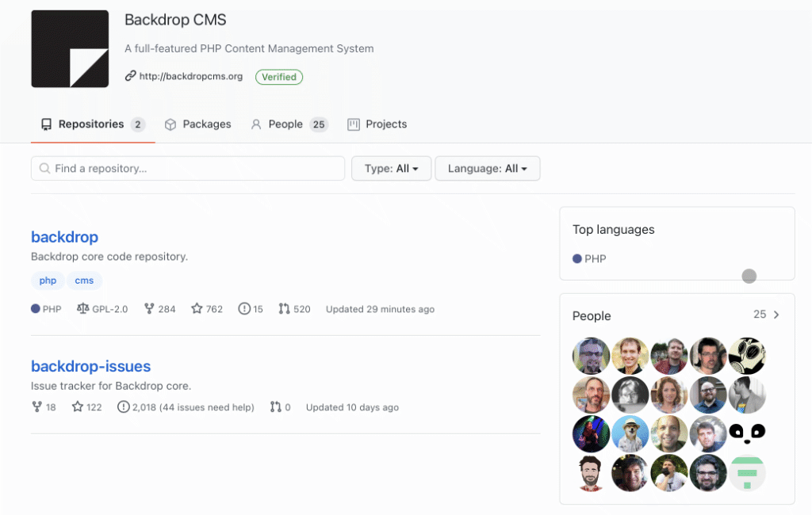
Task: Click the Backdrop CMS organization logo
Action: (70, 48)
